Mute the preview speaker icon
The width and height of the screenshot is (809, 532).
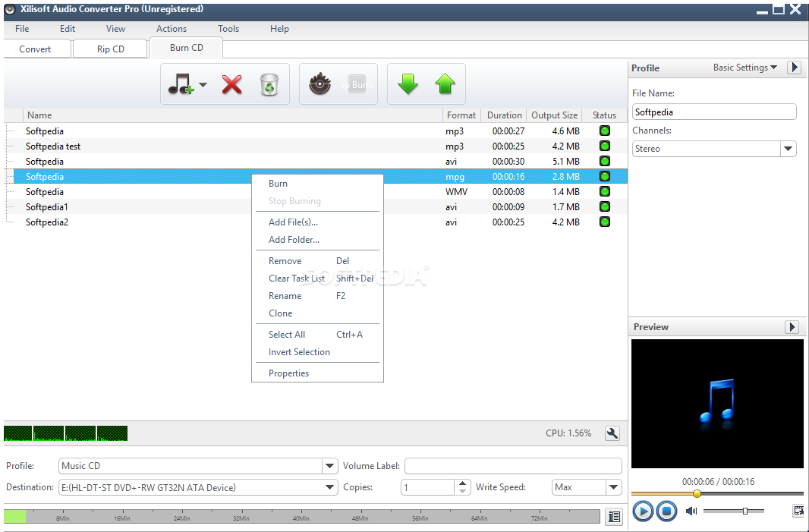click(x=691, y=511)
